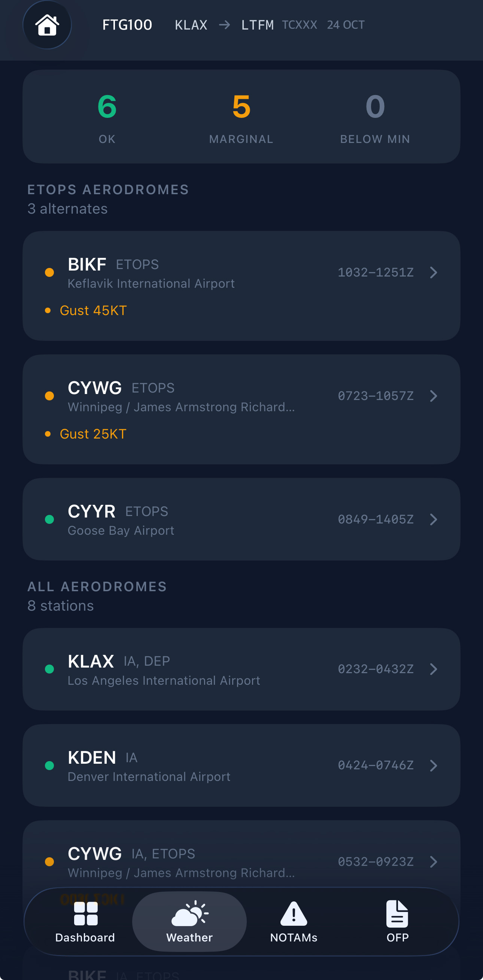Switch to the NOTAMs tab label
Image resolution: width=483 pixels, height=980 pixels.
pyautogui.click(x=294, y=937)
